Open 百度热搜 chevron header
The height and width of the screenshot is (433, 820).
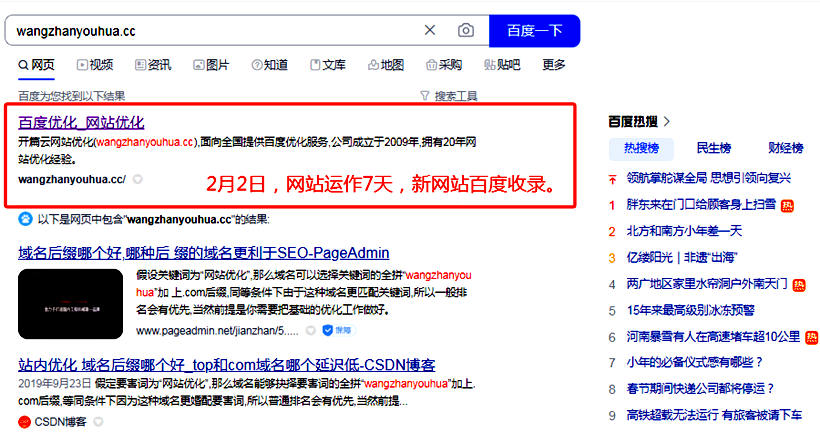tap(639, 122)
